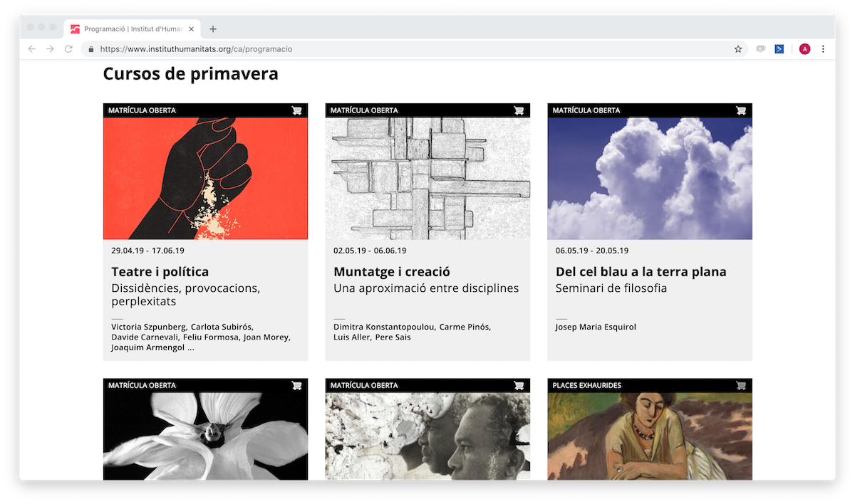Open the user profile avatar icon
This screenshot has height=504, width=855.
click(x=804, y=49)
